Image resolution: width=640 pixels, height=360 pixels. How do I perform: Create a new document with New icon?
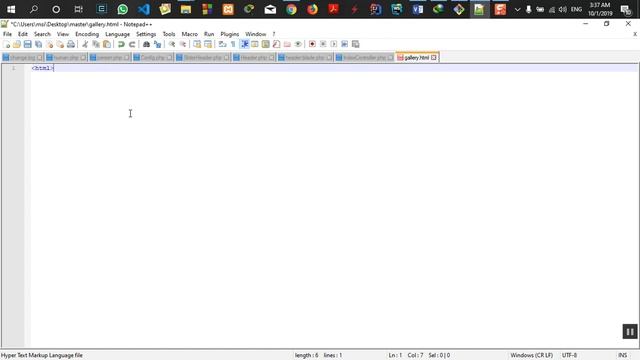tap(6, 44)
